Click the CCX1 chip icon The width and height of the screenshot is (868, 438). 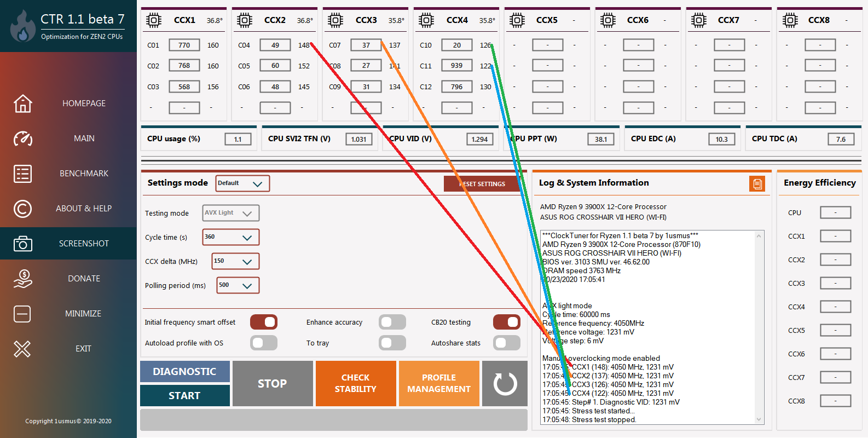tap(154, 20)
